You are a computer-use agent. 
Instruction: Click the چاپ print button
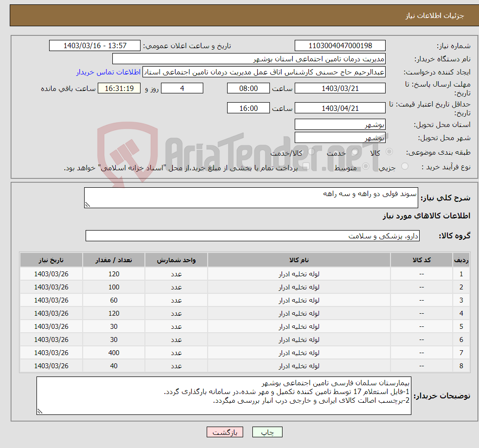(267, 432)
